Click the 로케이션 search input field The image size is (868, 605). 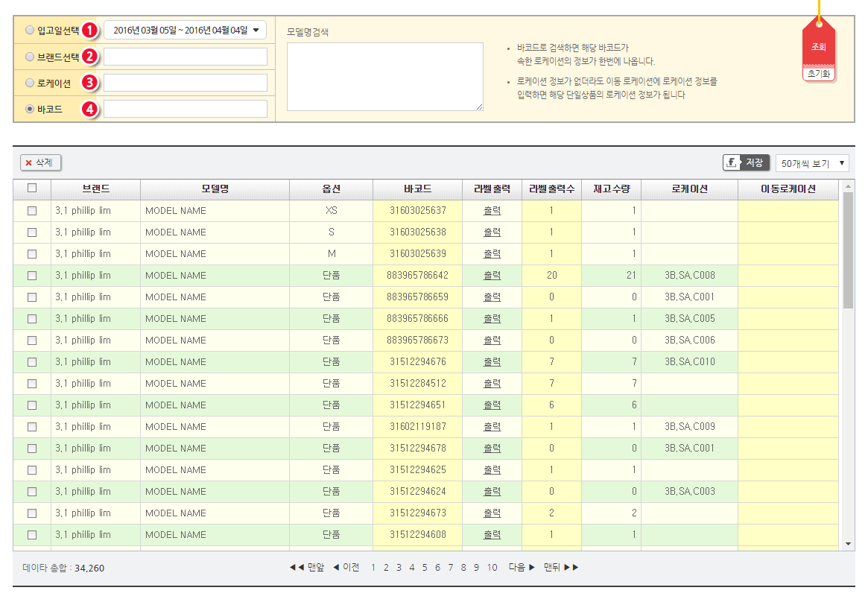pos(186,83)
